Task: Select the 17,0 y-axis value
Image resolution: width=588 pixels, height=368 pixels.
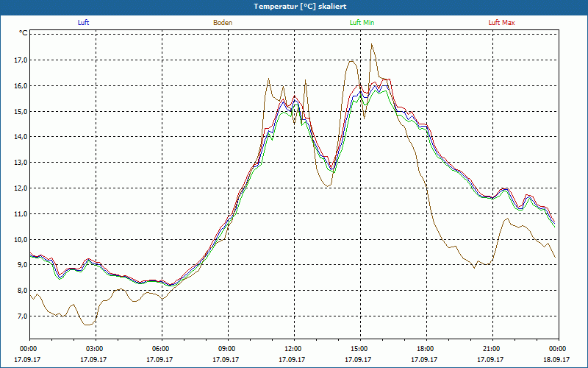Action: coord(21,60)
